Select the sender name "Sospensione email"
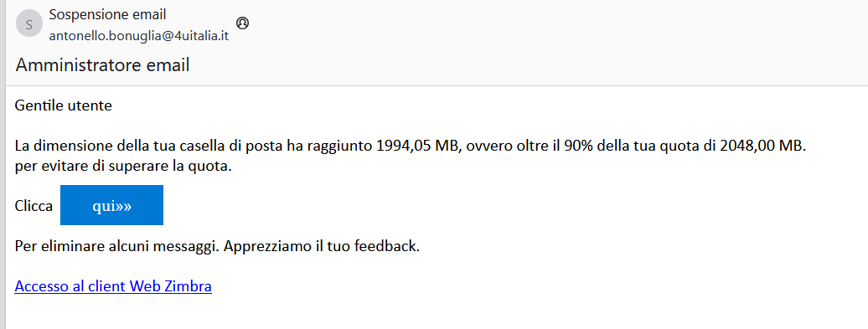 [107, 15]
